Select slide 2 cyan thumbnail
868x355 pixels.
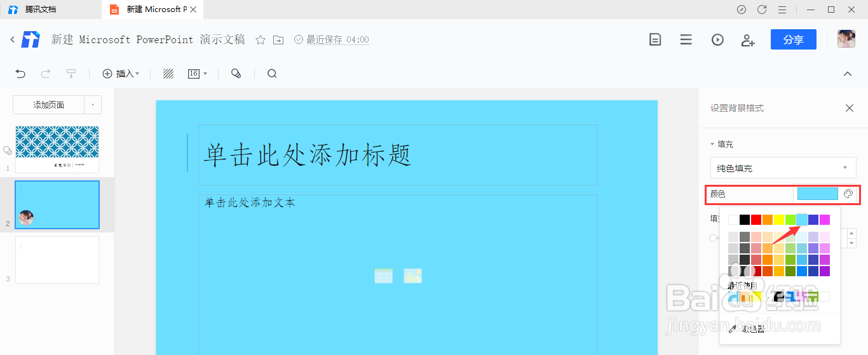click(57, 204)
